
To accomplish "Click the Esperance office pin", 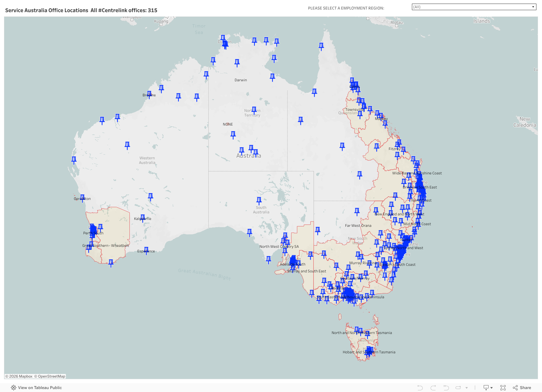I will (x=146, y=250).
